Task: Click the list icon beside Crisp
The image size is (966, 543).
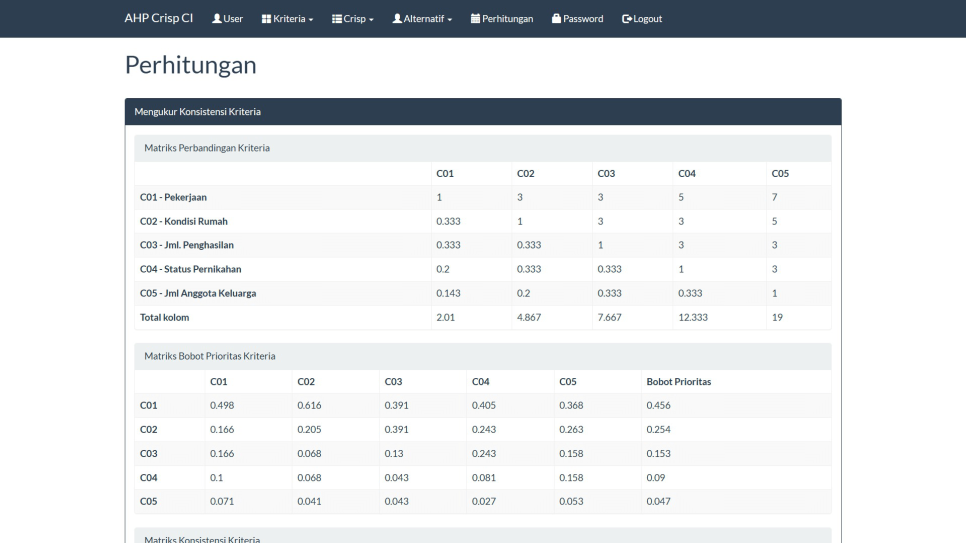Action: coord(337,19)
